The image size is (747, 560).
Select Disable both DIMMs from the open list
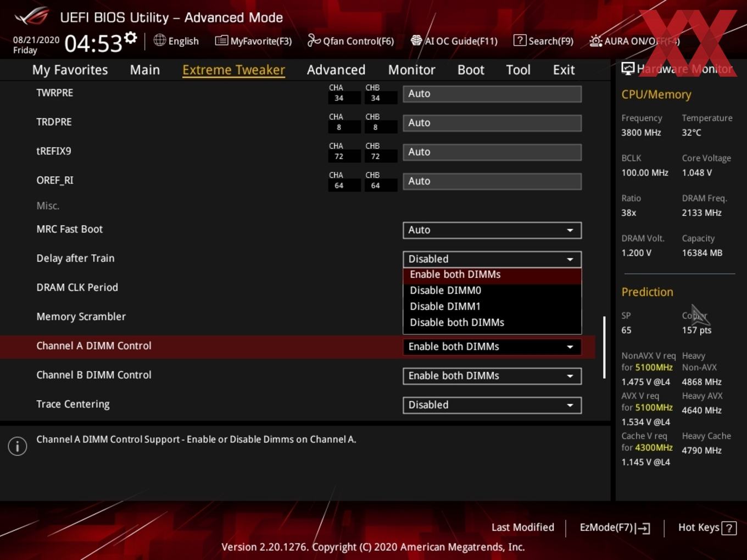click(x=492, y=322)
